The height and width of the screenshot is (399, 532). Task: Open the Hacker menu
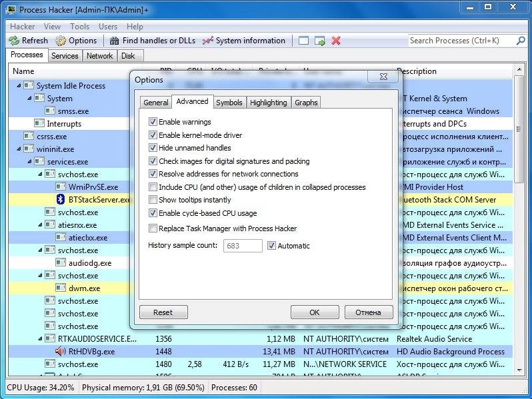[x=23, y=27]
